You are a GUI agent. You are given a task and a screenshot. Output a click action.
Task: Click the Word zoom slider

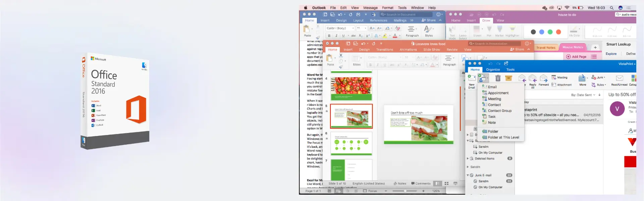(404, 191)
